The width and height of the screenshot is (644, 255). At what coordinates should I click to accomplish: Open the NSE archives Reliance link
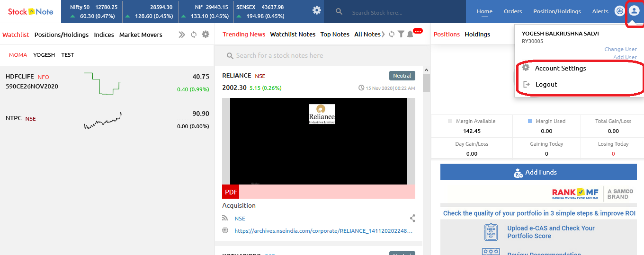(x=323, y=231)
